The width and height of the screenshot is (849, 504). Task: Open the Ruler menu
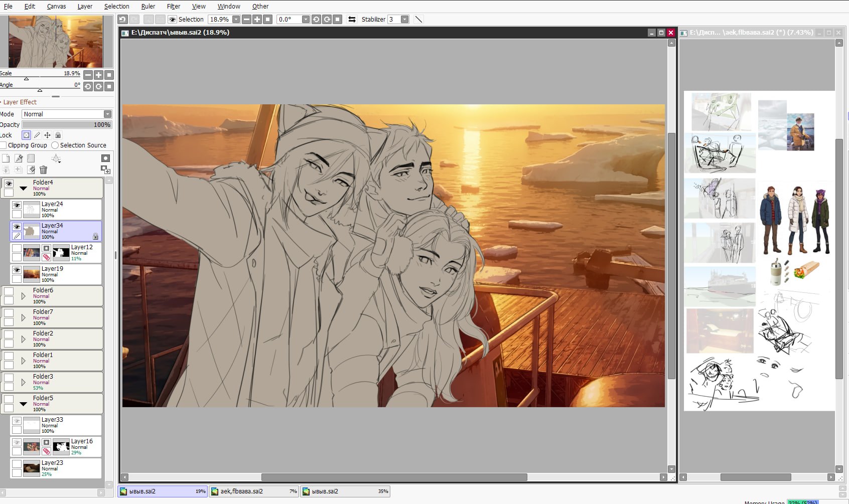point(148,7)
